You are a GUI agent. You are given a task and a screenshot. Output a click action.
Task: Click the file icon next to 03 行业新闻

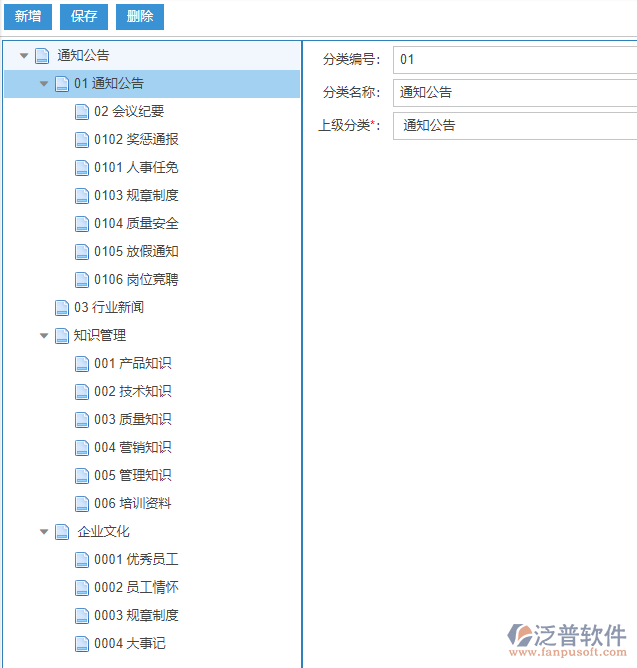(x=62, y=308)
